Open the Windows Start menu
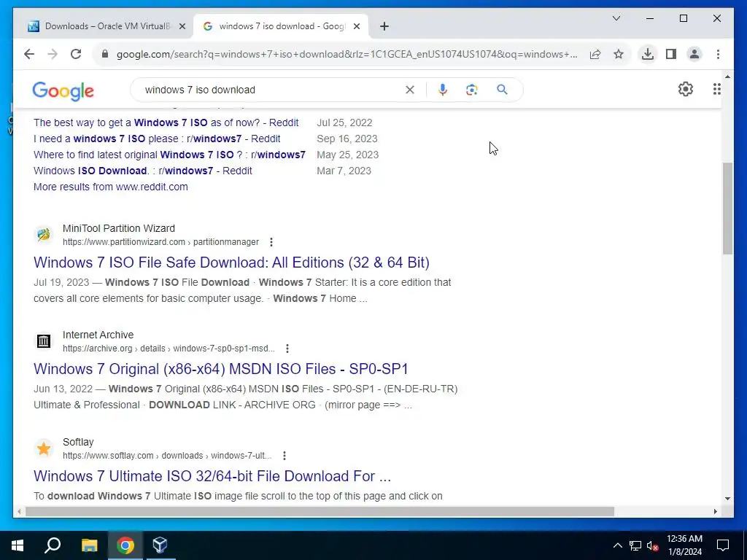Image resolution: width=747 pixels, height=560 pixels. coord(18,545)
